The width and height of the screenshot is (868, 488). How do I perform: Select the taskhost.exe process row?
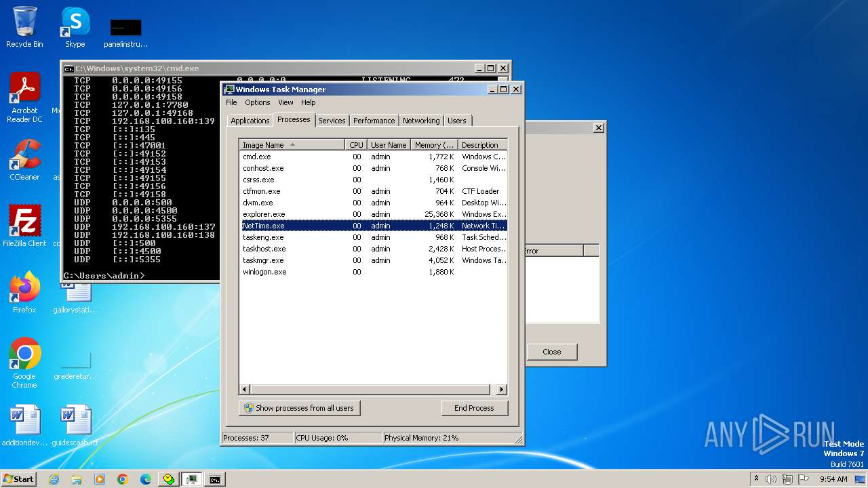[x=374, y=249]
